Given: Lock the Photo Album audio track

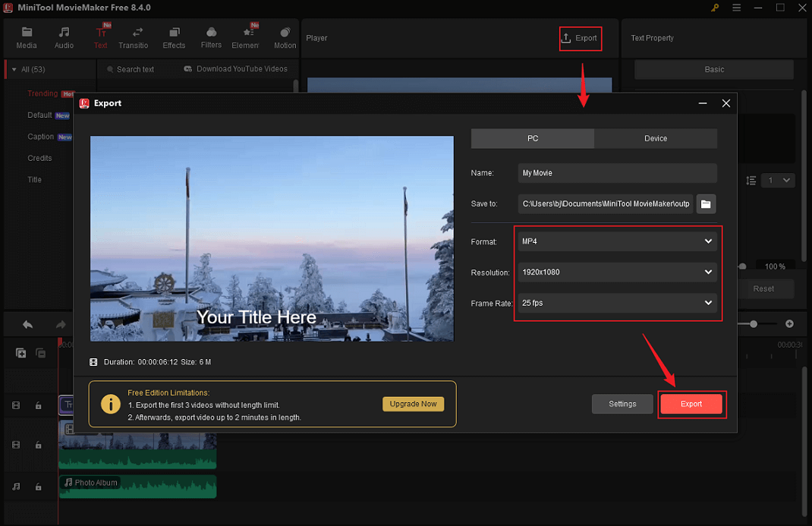Looking at the screenshot, I should (38, 486).
